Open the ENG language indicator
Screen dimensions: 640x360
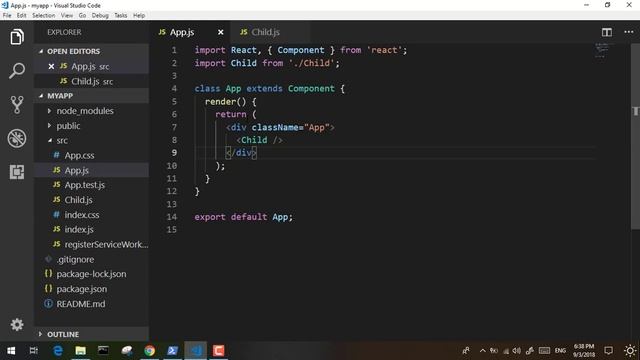[x=560, y=351]
